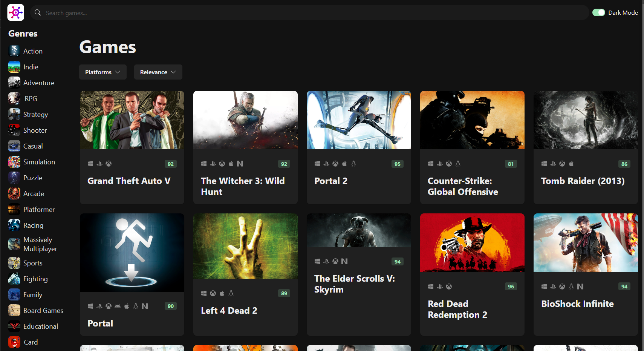Click Nintendo icon on The Witcher 3 card
This screenshot has height=351, width=644.
point(240,164)
